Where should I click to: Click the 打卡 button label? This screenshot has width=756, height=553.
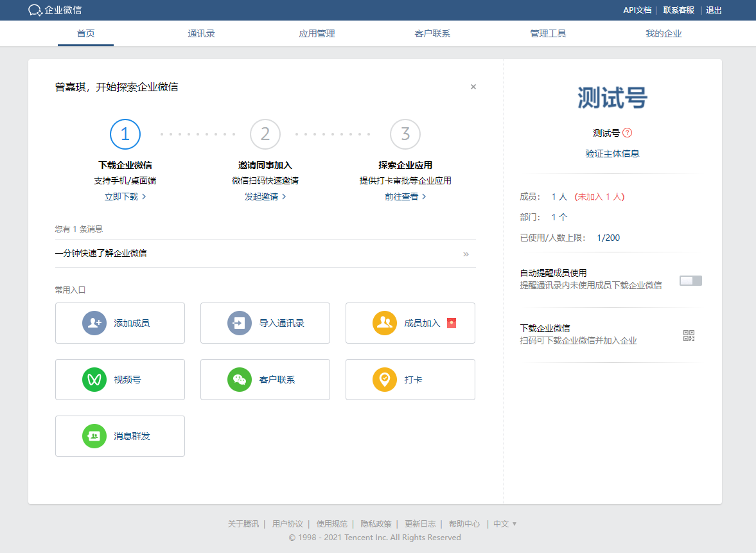coord(413,380)
